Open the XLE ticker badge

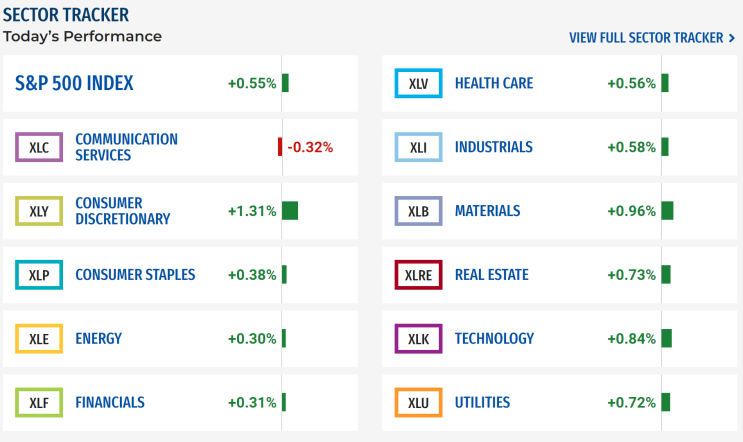pyautogui.click(x=40, y=338)
